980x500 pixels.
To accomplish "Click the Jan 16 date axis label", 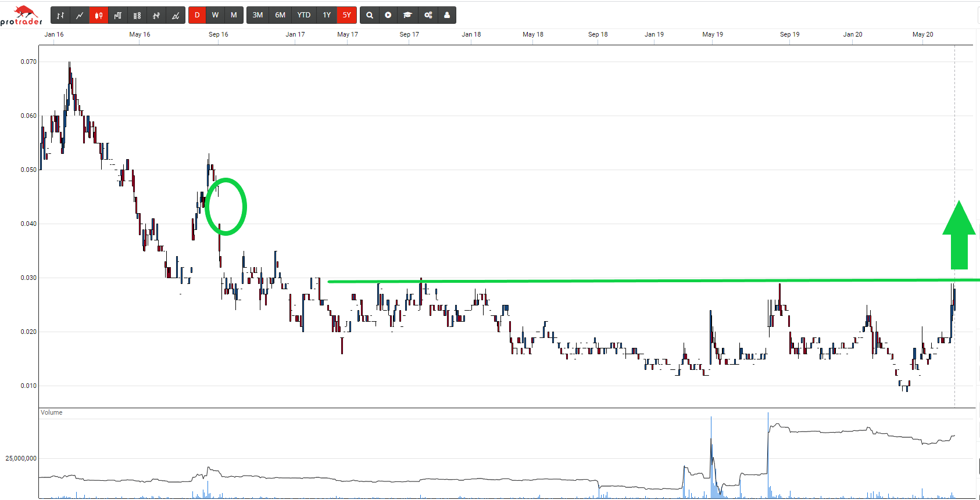I will (54, 34).
